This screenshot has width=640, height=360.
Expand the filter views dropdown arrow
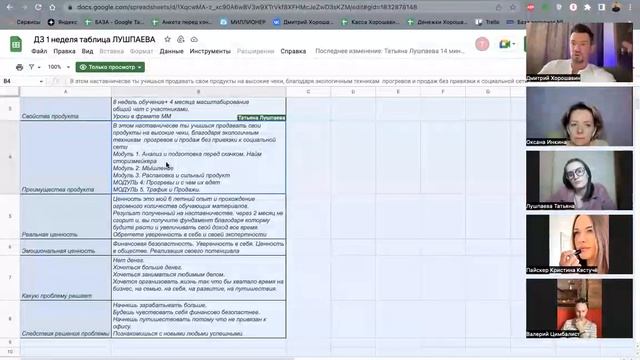pos(39,67)
